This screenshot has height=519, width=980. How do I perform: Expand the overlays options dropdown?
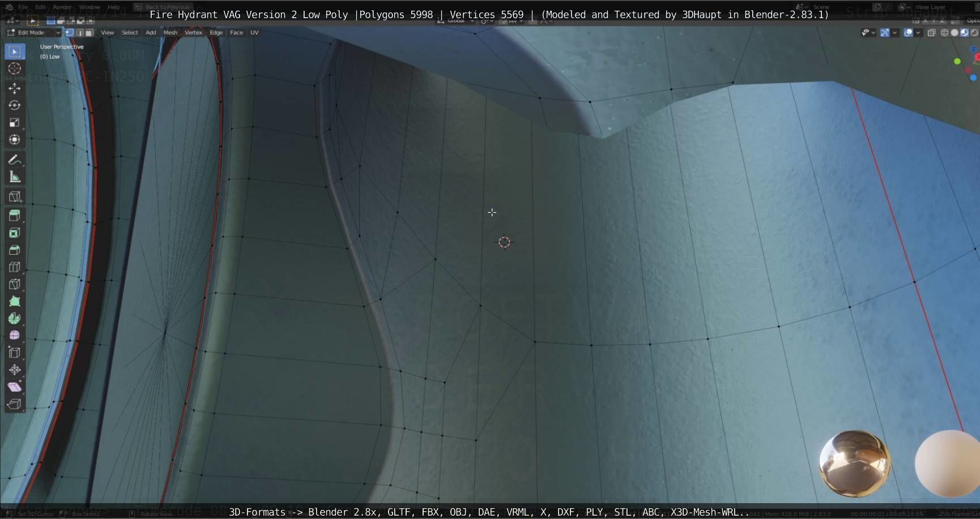point(918,33)
